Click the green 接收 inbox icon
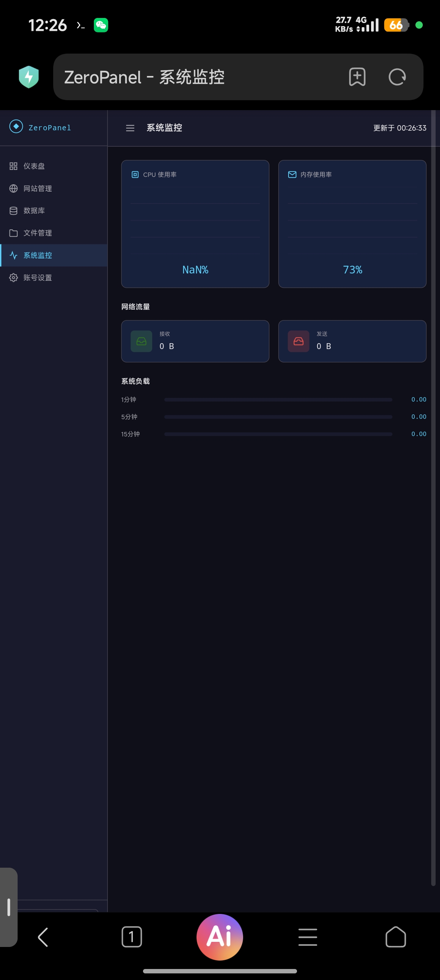 pos(141,341)
